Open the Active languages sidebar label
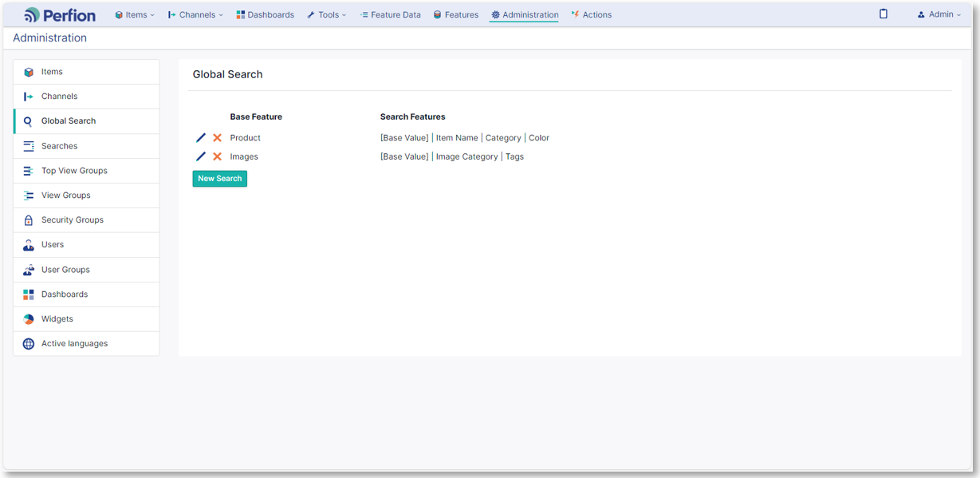Image resolution: width=980 pixels, height=478 pixels. (x=74, y=344)
